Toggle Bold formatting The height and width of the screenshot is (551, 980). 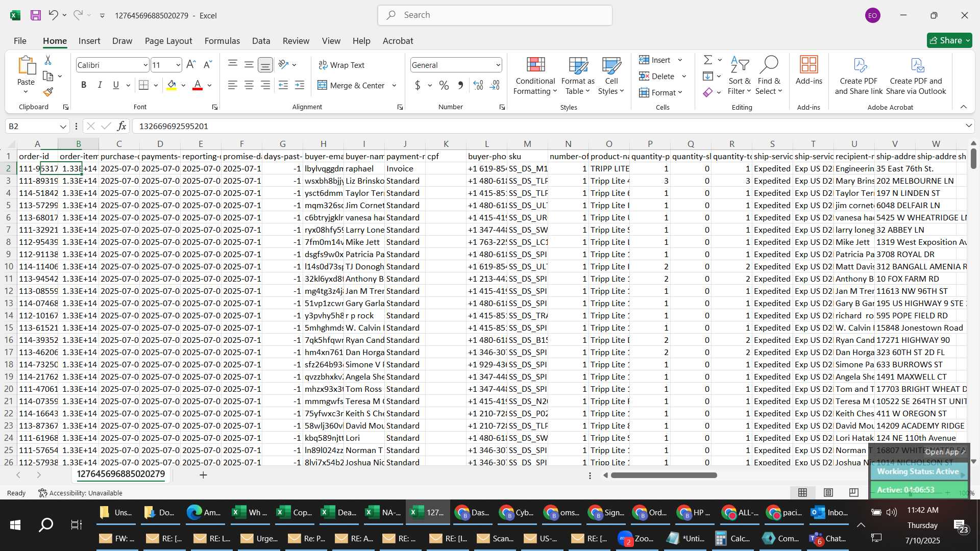click(84, 85)
